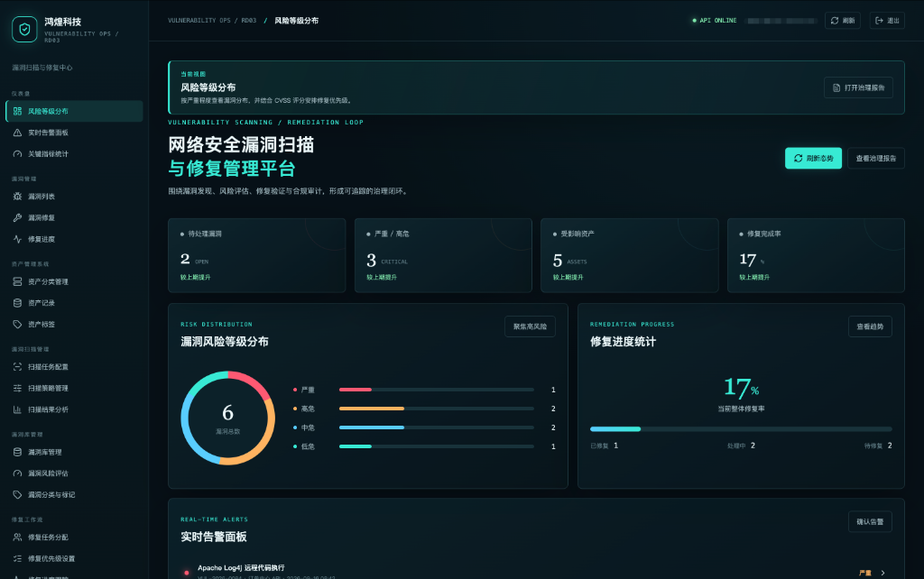Click the 修复进度统计 overall progress bar
The height and width of the screenshot is (579, 924).
pos(741,428)
